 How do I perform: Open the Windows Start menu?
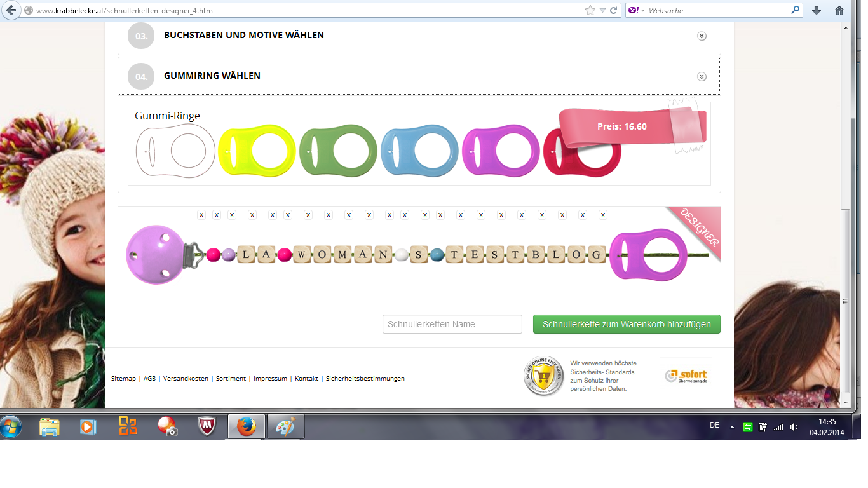tap(11, 426)
